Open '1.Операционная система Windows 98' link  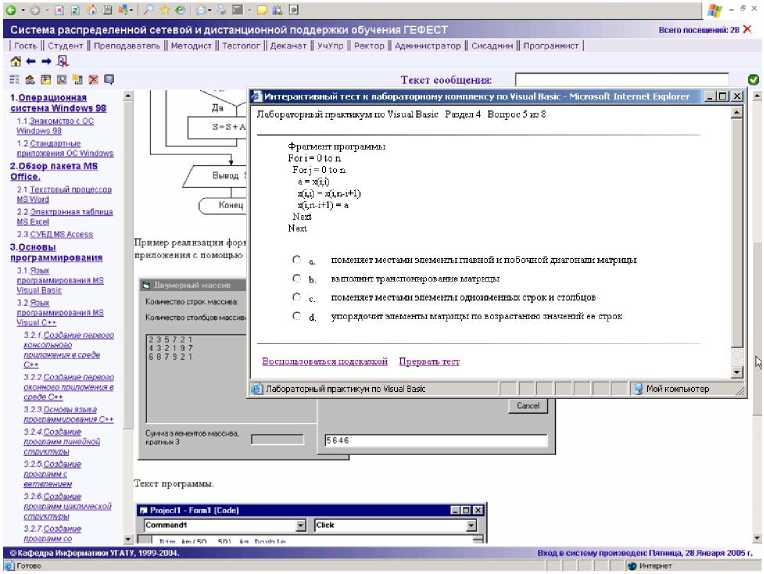(x=58, y=103)
